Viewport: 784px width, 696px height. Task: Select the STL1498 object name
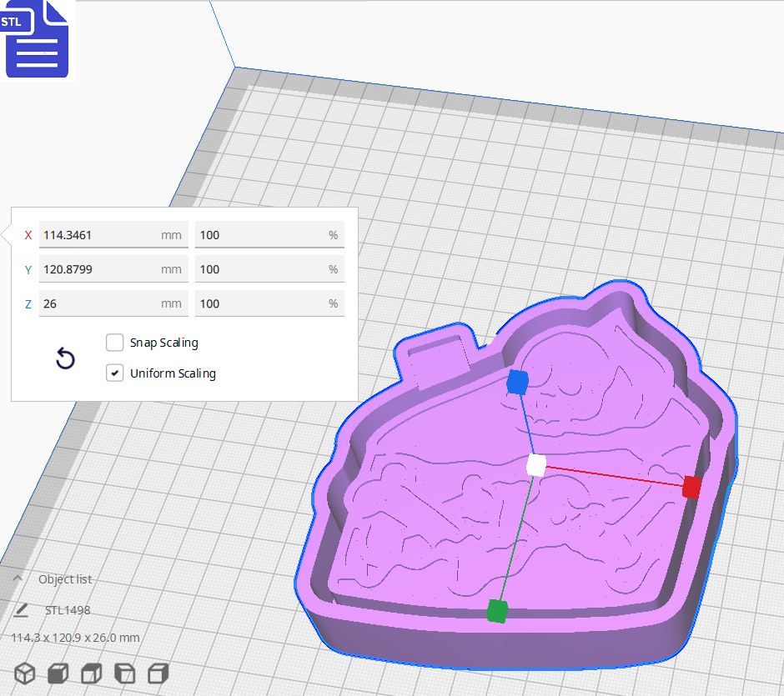(68, 610)
